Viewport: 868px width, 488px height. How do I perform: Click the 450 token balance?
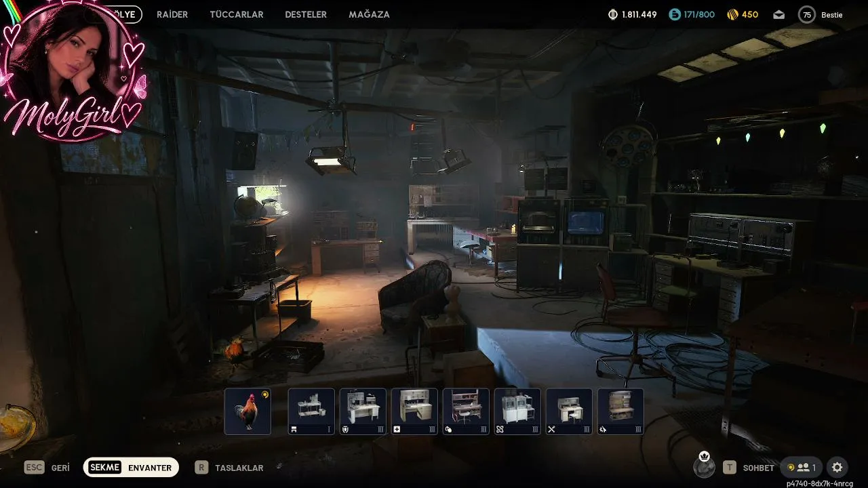(750, 14)
